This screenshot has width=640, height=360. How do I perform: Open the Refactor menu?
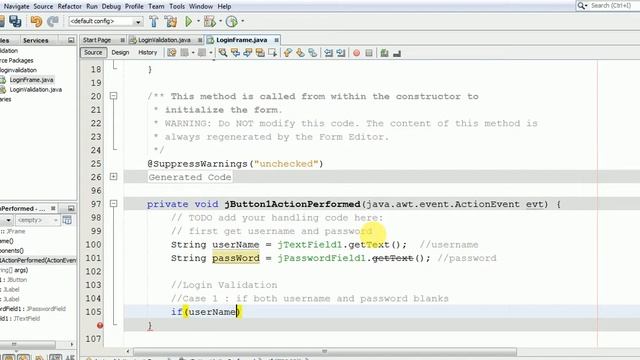click(x=69, y=7)
